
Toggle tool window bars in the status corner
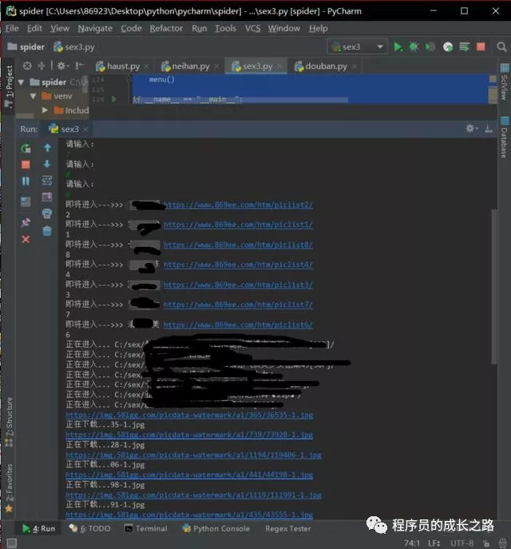click(12, 543)
